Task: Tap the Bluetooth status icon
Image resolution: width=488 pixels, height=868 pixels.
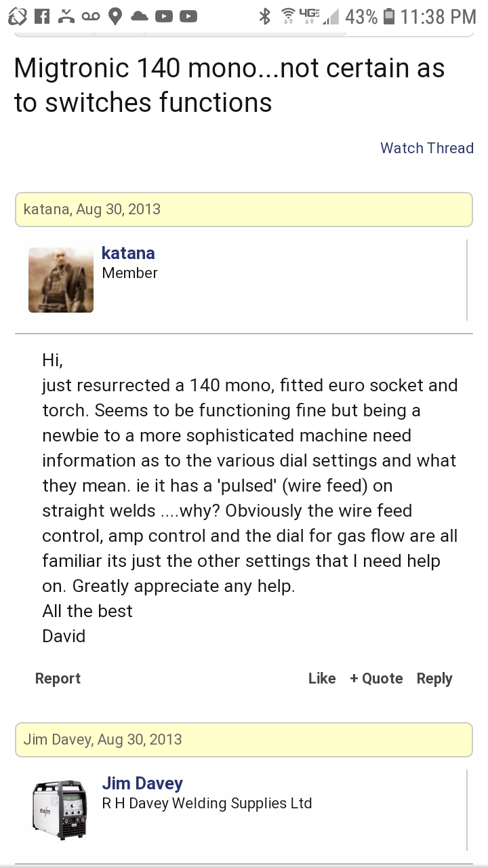Action: click(265, 16)
